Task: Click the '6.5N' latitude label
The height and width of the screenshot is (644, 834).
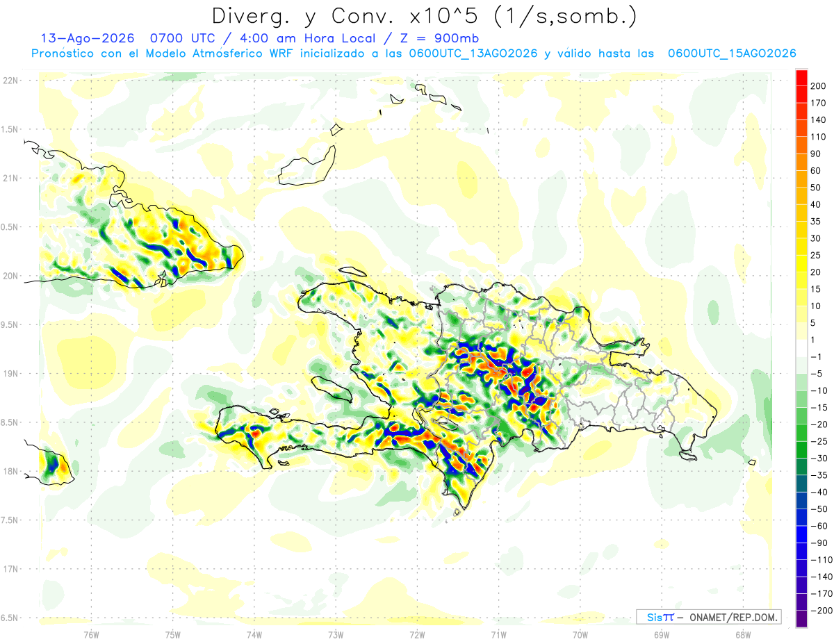Action: tap(10, 618)
